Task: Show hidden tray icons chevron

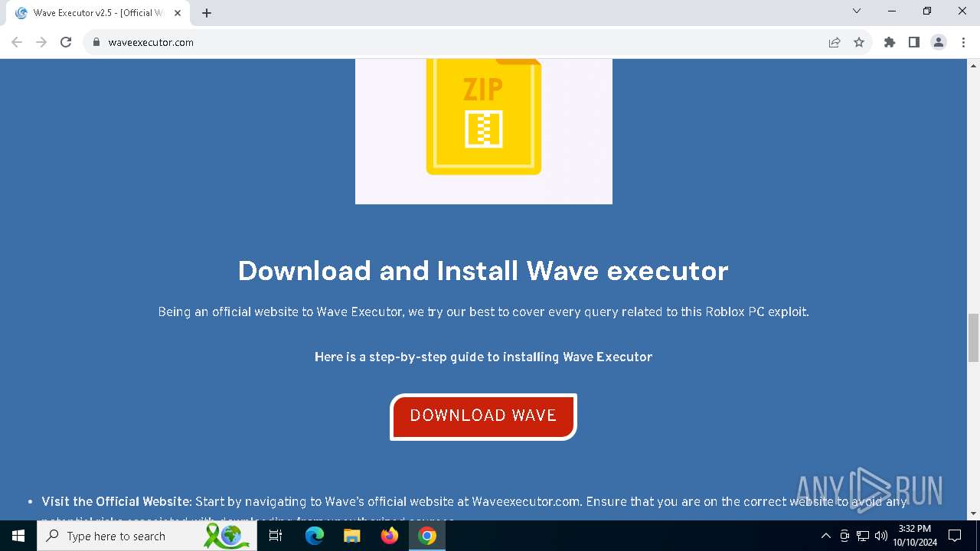Action: [825, 536]
